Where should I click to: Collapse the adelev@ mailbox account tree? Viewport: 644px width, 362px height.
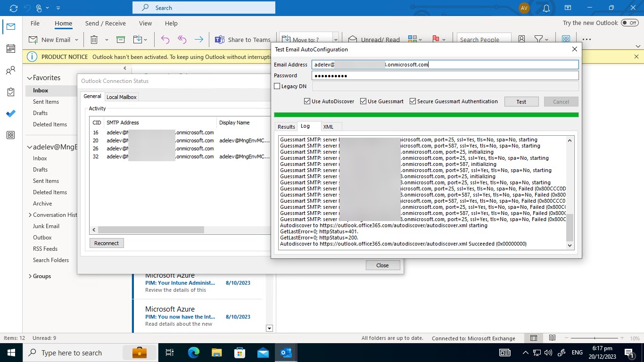pos(29,147)
